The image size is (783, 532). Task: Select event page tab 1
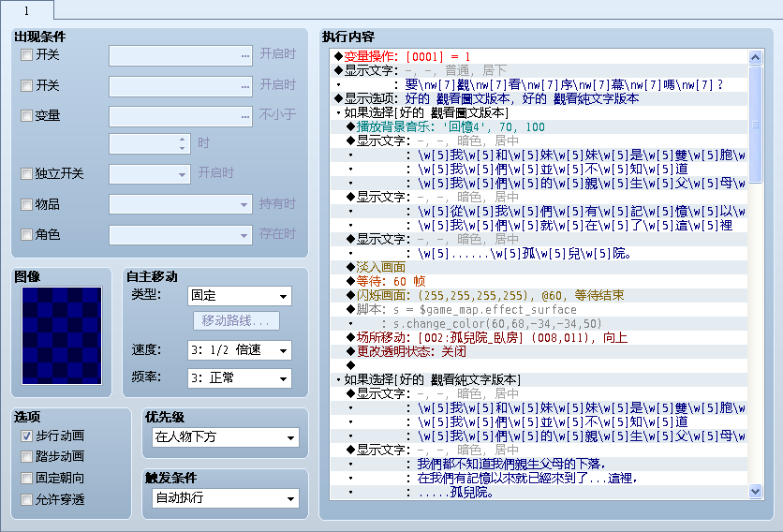click(27, 10)
